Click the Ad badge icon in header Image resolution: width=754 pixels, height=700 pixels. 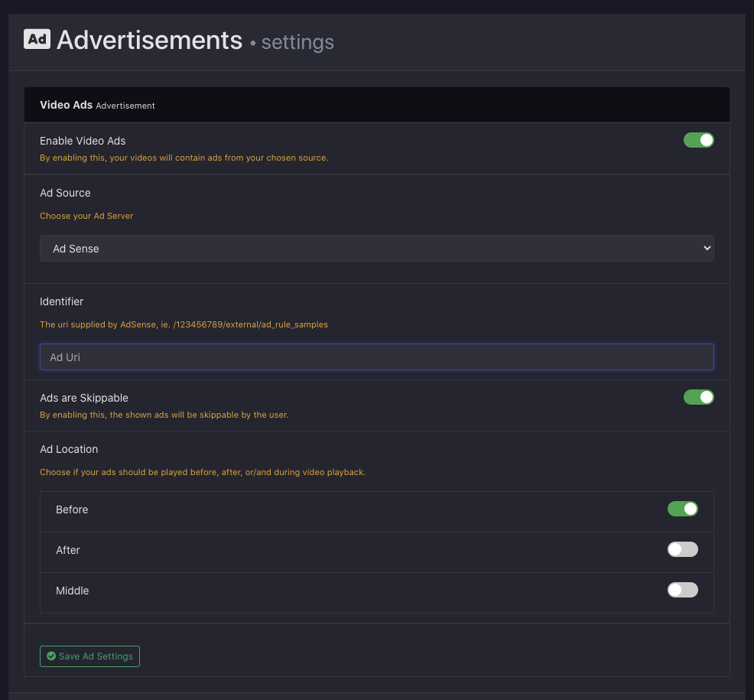37,39
